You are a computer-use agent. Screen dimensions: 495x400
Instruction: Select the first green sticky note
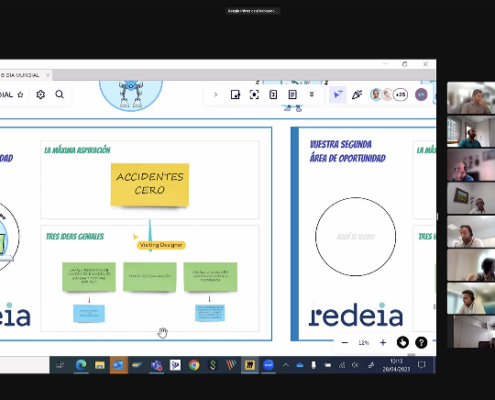coord(89,277)
